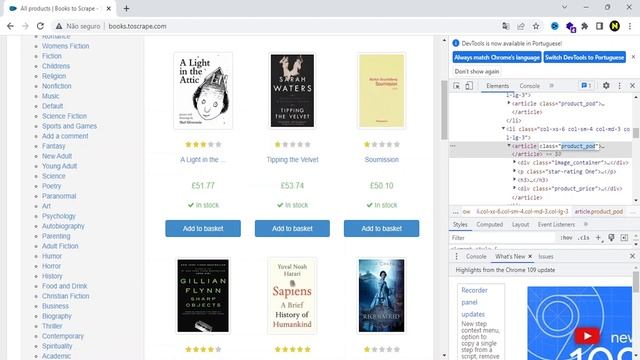Screen dimensions: 640x360
Task: Collapse the selected article product_pod node
Action: pos(509,146)
